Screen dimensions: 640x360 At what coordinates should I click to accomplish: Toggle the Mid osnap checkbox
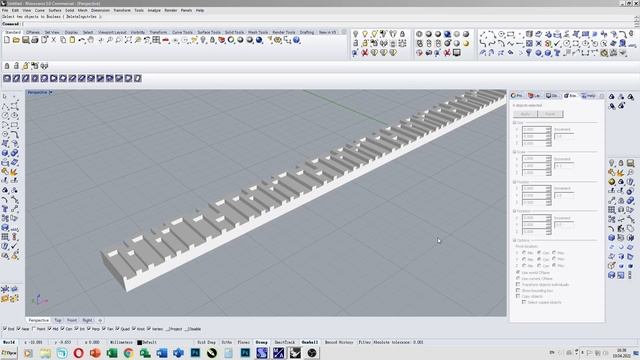click(x=50, y=329)
